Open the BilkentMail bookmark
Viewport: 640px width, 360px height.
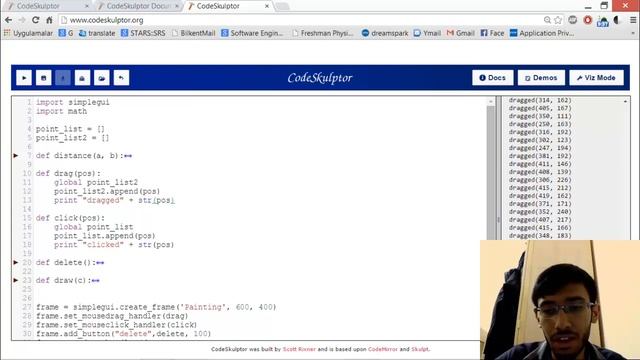[193, 33]
